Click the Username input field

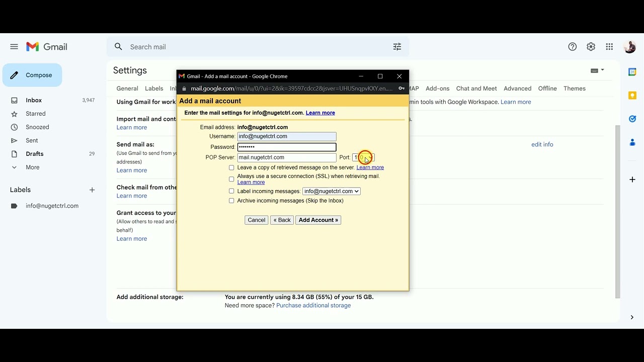tap(287, 136)
